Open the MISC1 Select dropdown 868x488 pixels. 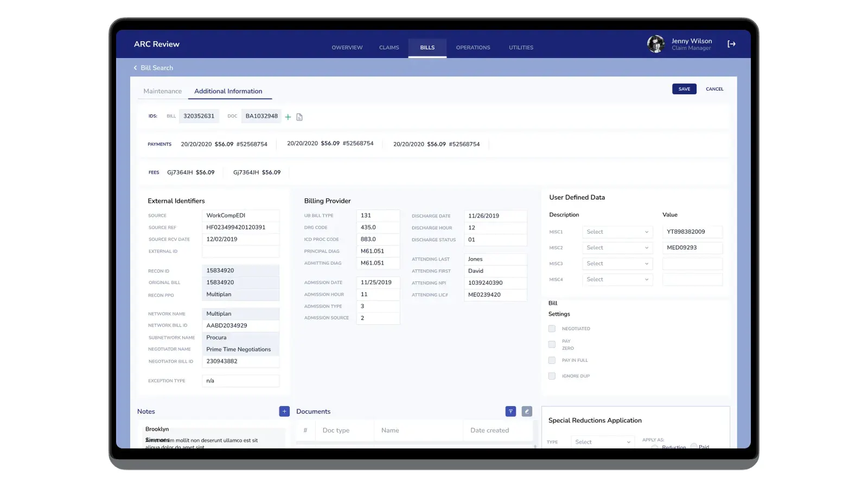617,232
